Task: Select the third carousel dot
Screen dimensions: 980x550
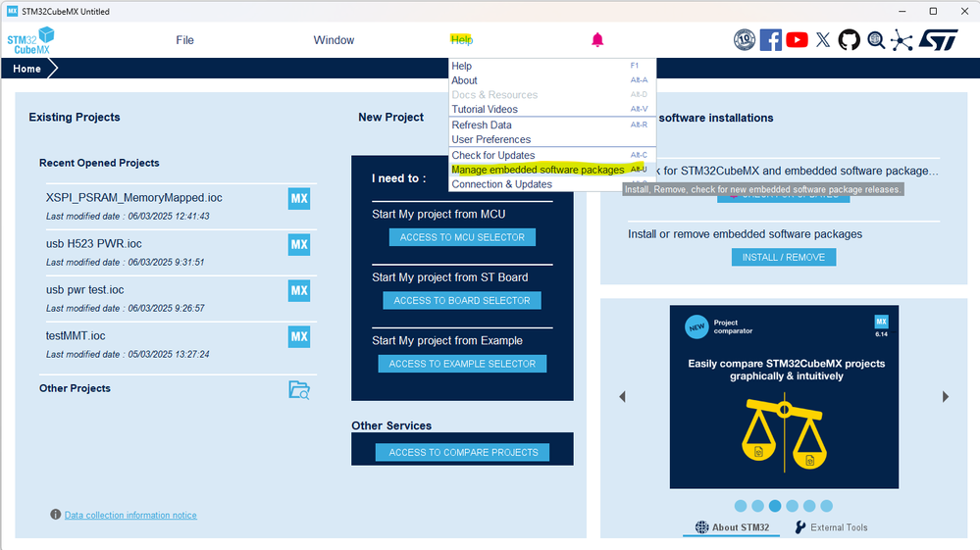Action: [775, 506]
